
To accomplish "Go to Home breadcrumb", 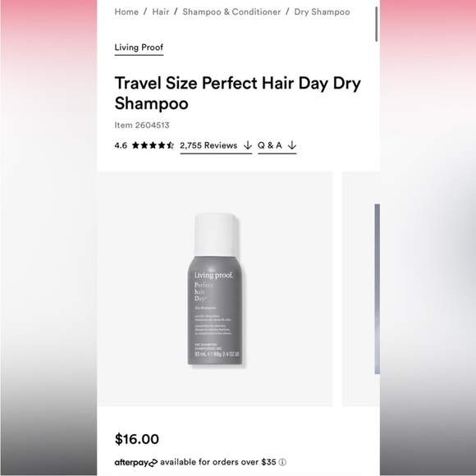I will tap(126, 12).
